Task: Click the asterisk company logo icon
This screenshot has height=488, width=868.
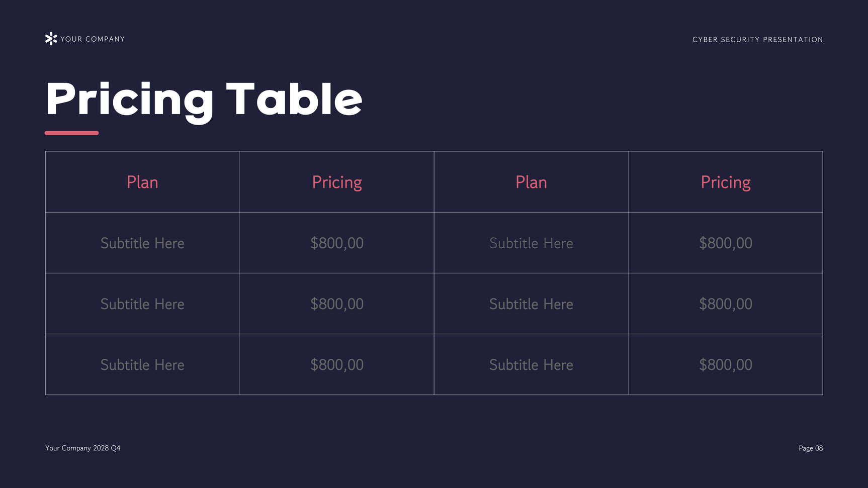Action: click(51, 39)
